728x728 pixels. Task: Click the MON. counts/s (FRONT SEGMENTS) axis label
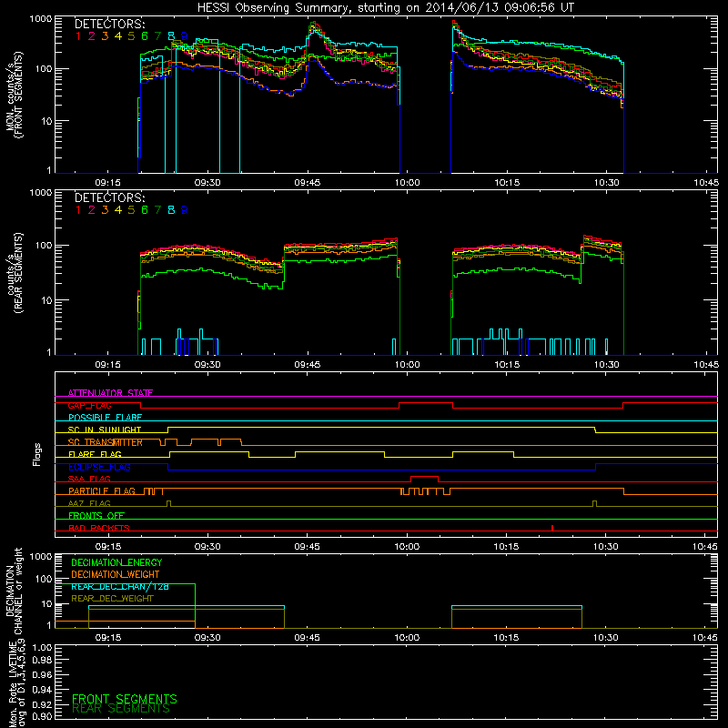(x=14, y=96)
